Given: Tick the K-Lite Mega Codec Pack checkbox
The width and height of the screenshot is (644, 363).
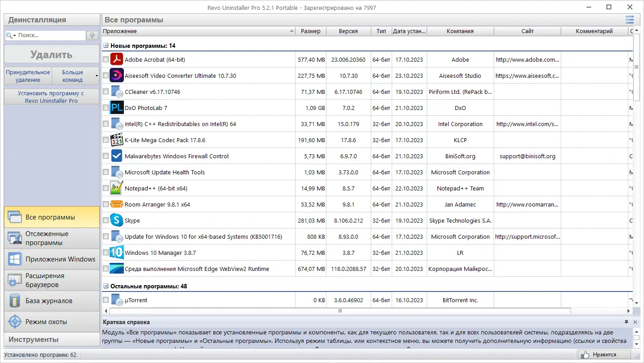Looking at the screenshot, I should click(106, 140).
